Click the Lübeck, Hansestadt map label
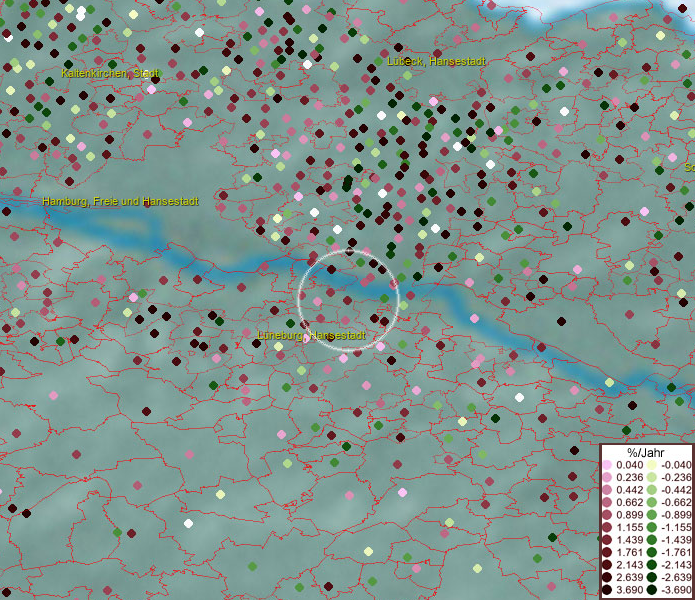 [436, 62]
